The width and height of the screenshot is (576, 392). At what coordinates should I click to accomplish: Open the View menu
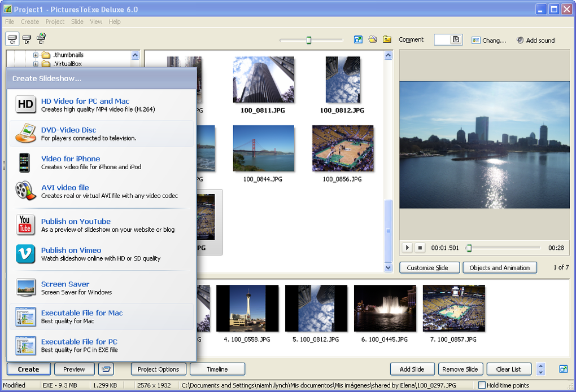click(x=96, y=21)
